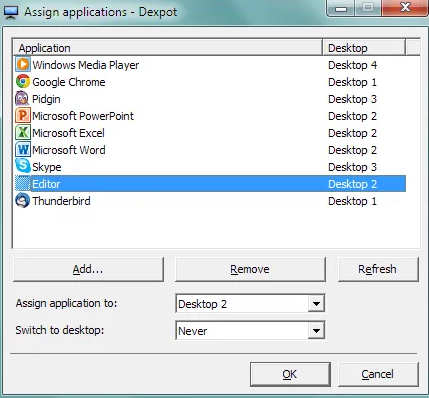
Task: Sort by the Desktop column header
Action: click(364, 48)
